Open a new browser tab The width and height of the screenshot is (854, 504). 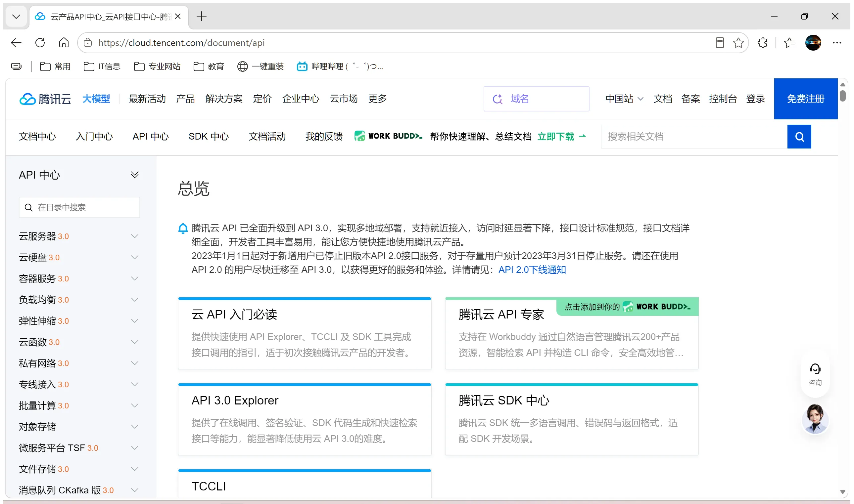tap(202, 16)
